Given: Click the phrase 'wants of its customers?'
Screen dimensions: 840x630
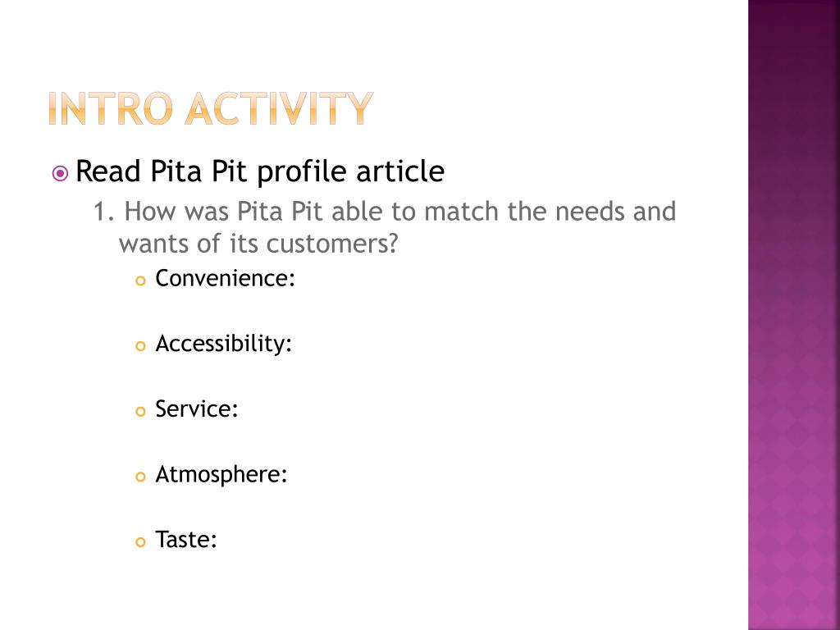Looking at the screenshot, I should pyautogui.click(x=258, y=244).
